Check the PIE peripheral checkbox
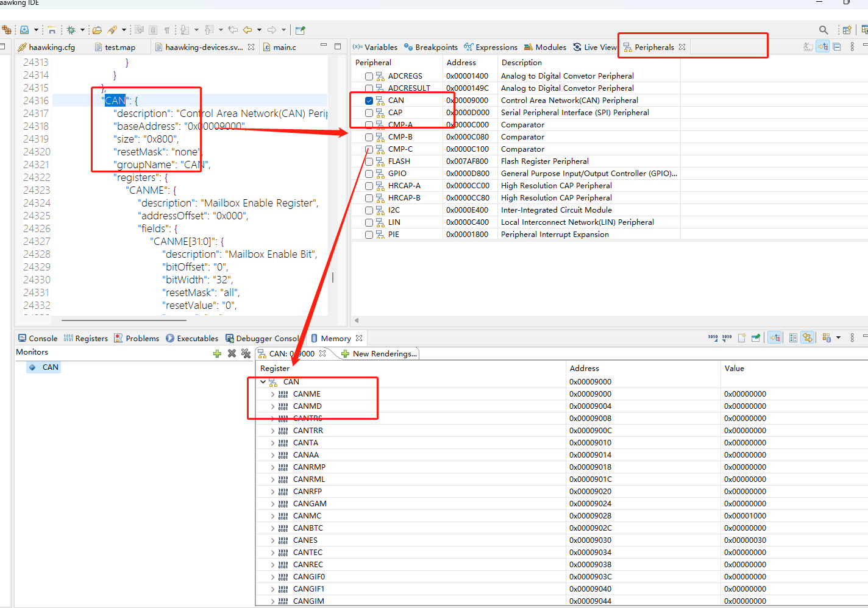The height and width of the screenshot is (608, 868). (x=369, y=235)
